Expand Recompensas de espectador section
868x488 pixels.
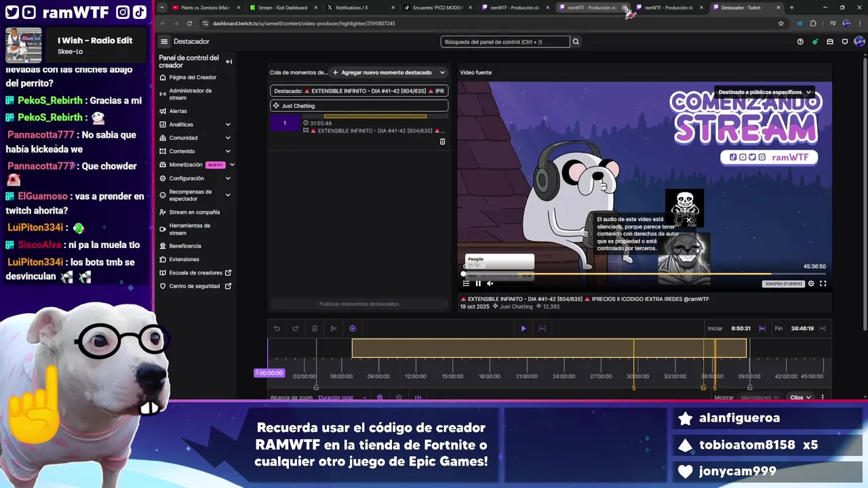[228, 195]
